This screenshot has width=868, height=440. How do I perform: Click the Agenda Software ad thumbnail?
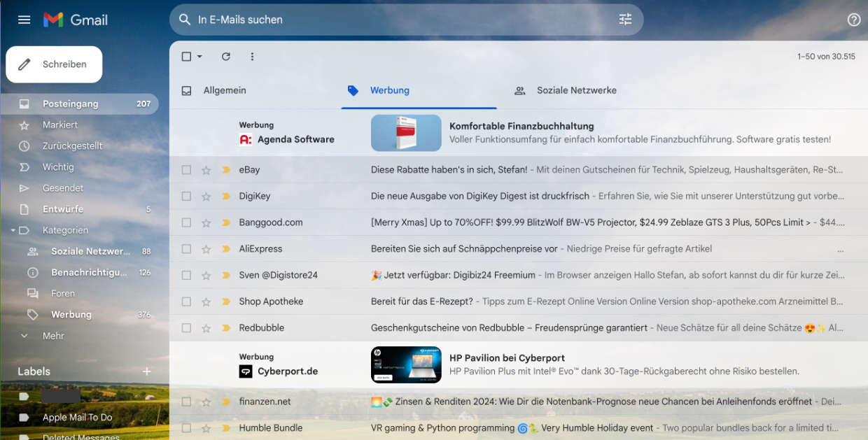click(x=406, y=133)
